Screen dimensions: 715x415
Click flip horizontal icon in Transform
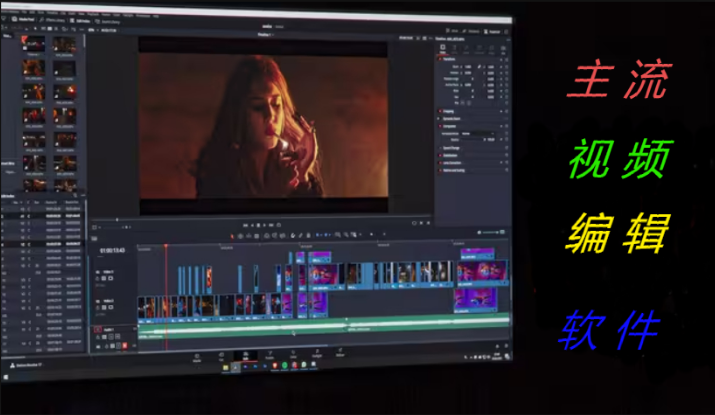coord(462,103)
